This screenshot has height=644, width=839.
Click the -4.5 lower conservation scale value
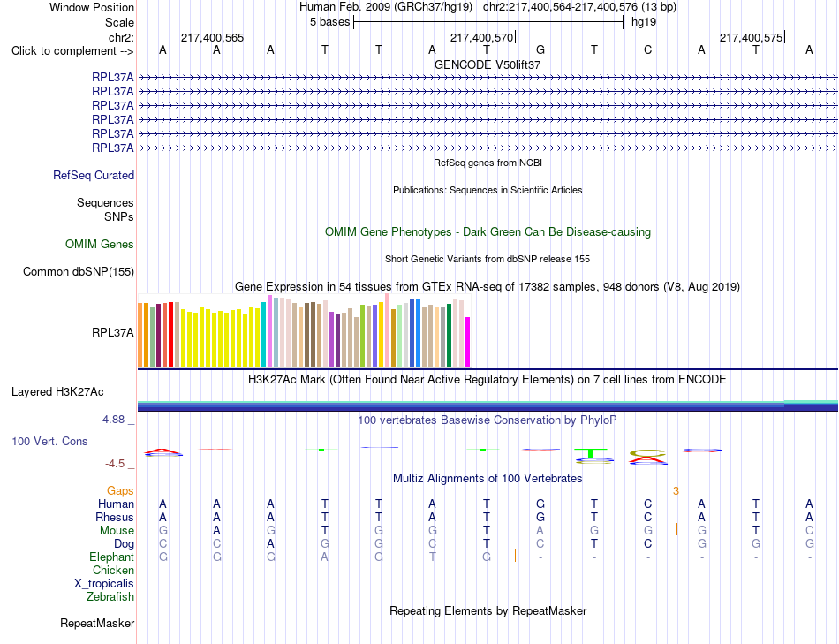(115, 464)
